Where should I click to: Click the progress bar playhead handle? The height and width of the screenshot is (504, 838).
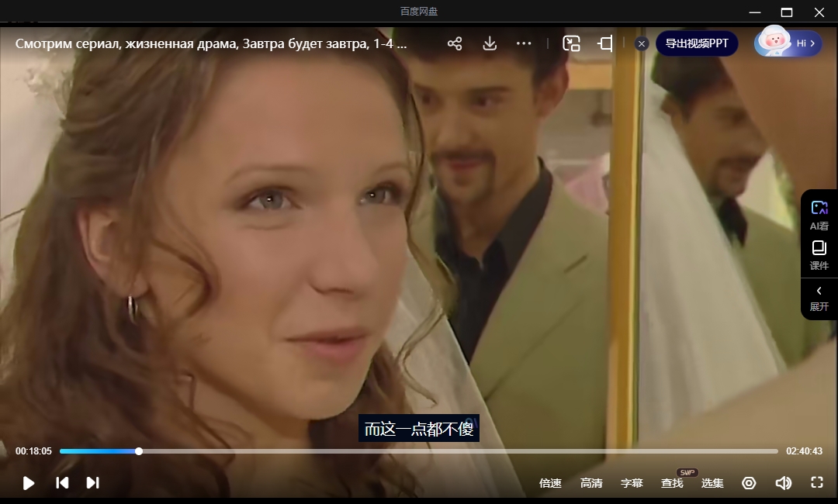tap(139, 452)
